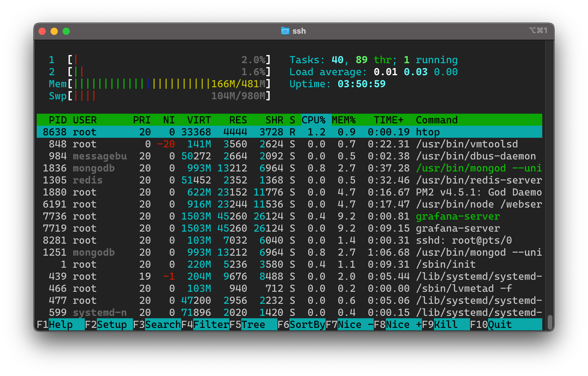Screen dimensions: 588x376
Task: Open the F6 SortBy menu
Action: 301,325
